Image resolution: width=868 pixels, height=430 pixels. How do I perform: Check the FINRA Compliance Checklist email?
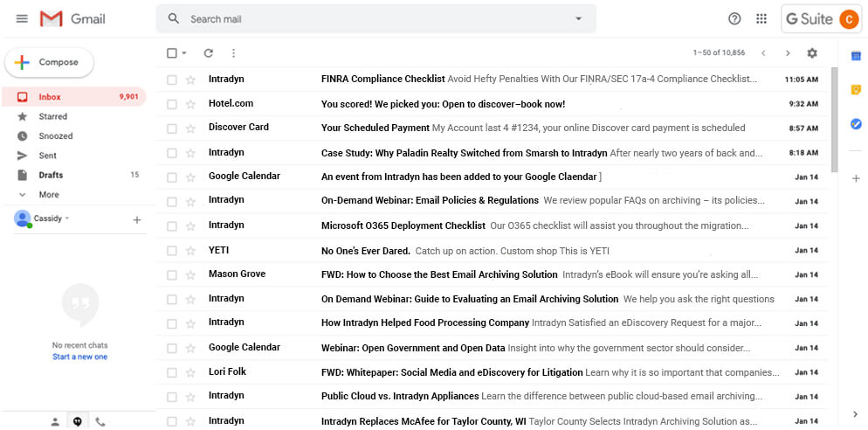pos(172,80)
